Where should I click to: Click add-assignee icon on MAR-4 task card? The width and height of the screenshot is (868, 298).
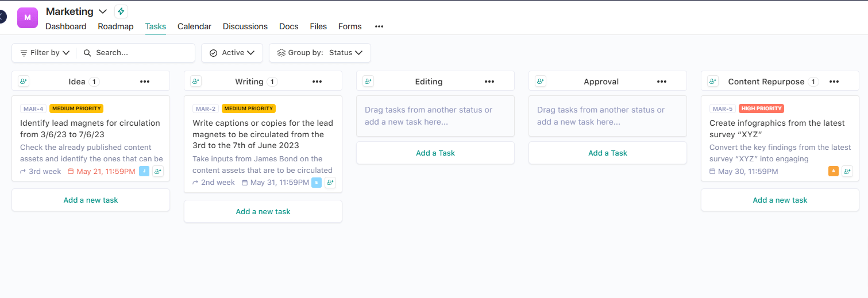(x=158, y=171)
